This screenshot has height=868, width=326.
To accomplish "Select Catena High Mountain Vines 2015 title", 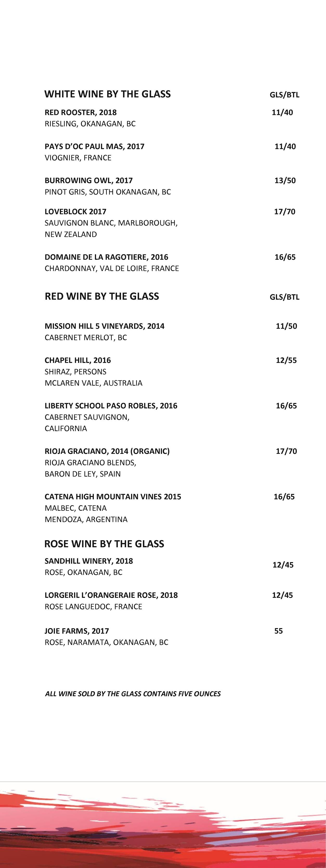I will tap(113, 497).
